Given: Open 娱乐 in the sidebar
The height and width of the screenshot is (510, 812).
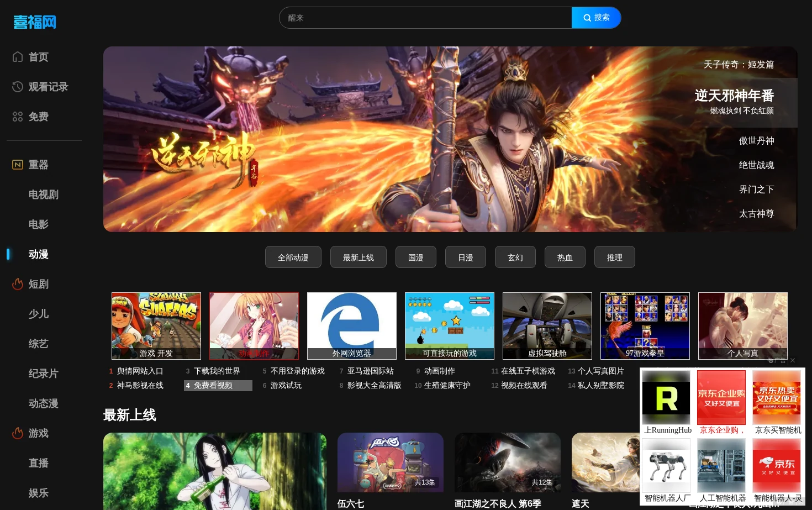Looking at the screenshot, I should click(39, 493).
